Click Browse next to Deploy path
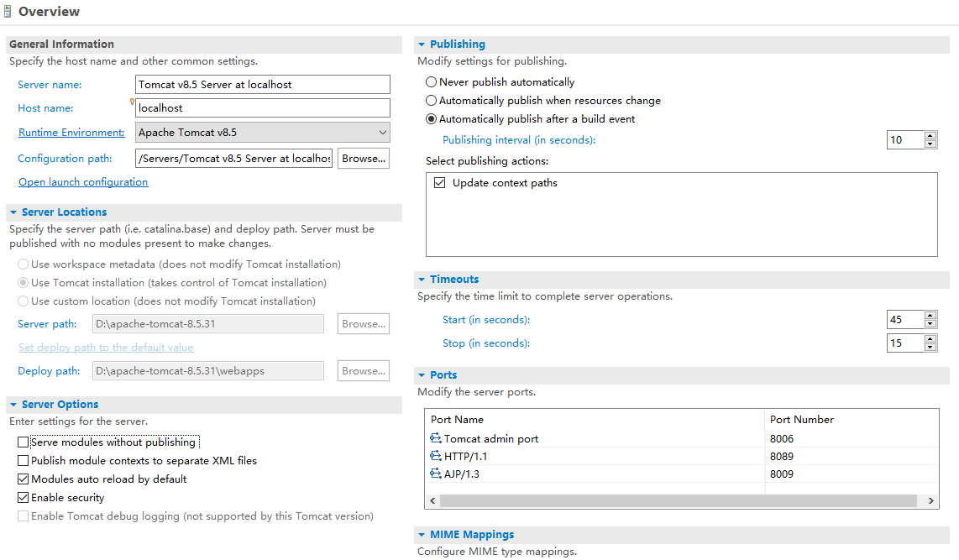The height and width of the screenshot is (560, 959). pos(364,371)
